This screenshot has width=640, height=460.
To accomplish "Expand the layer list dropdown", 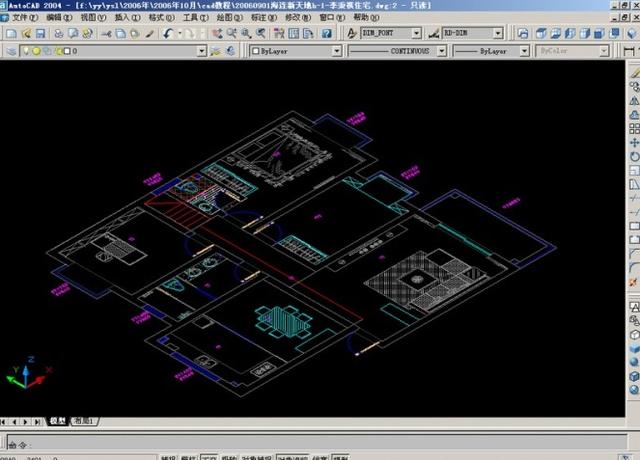I will [202, 51].
